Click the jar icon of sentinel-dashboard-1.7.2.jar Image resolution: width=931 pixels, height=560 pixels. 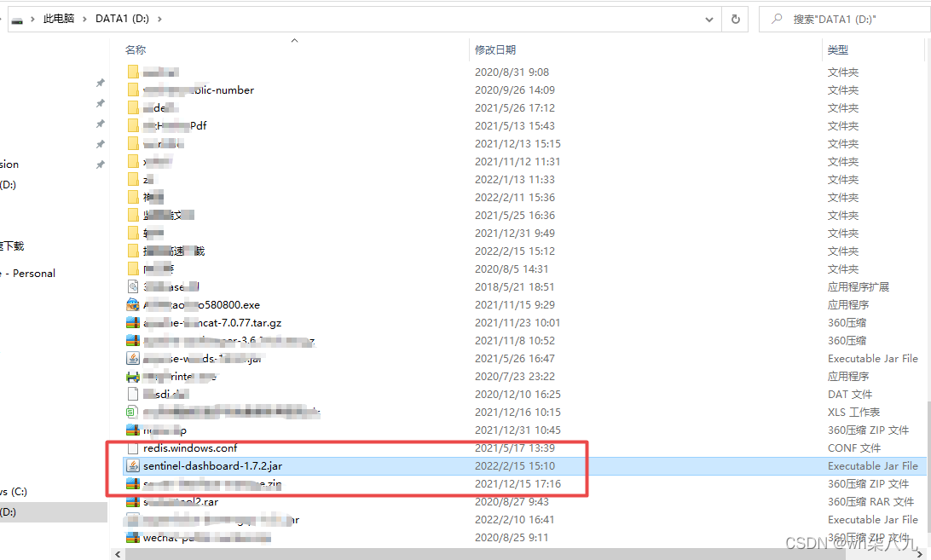tap(133, 466)
